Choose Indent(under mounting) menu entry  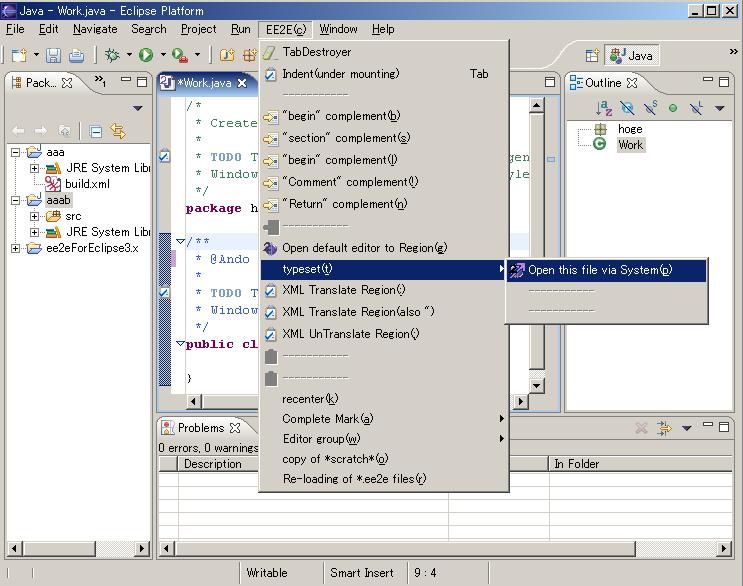coord(384,74)
